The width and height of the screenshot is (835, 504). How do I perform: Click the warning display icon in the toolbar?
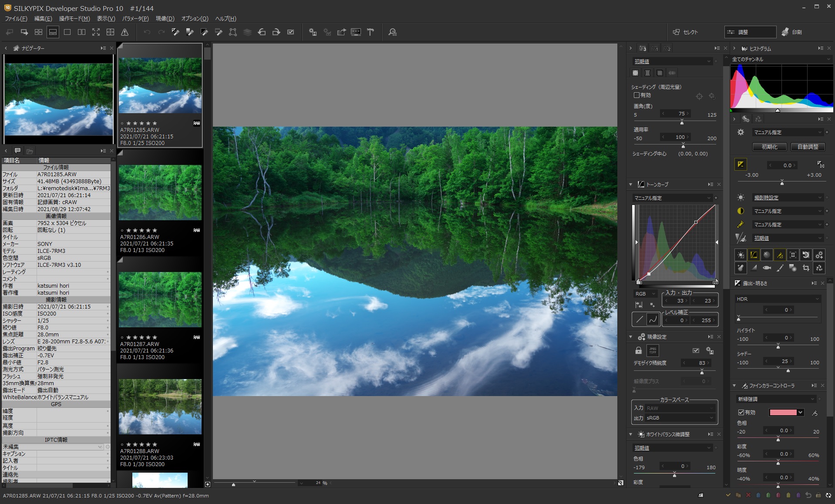(125, 32)
